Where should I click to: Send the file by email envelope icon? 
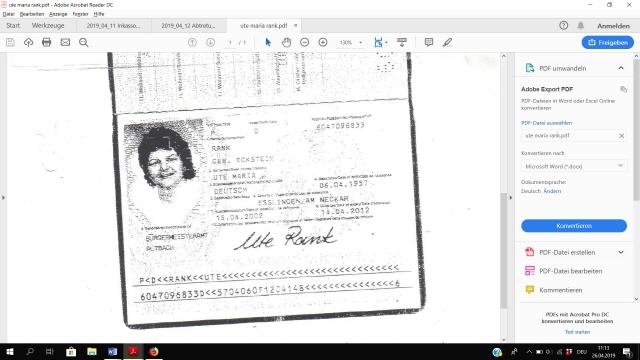click(x=65, y=42)
